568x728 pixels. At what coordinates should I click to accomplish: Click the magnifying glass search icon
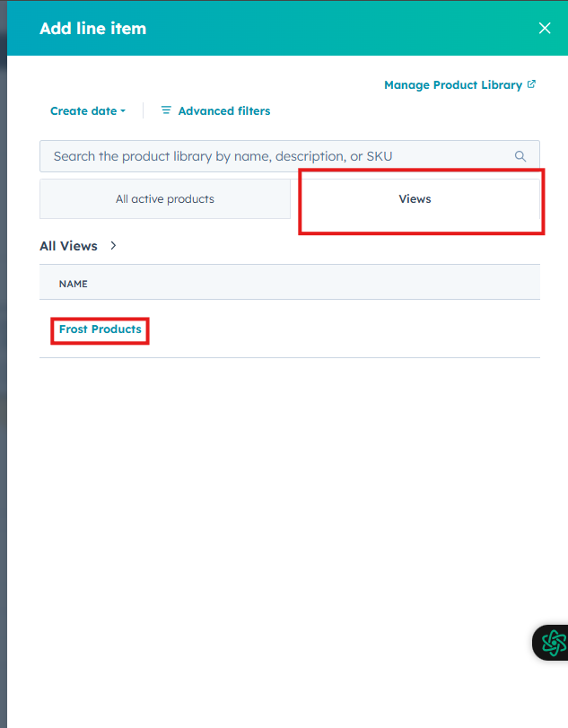click(520, 156)
